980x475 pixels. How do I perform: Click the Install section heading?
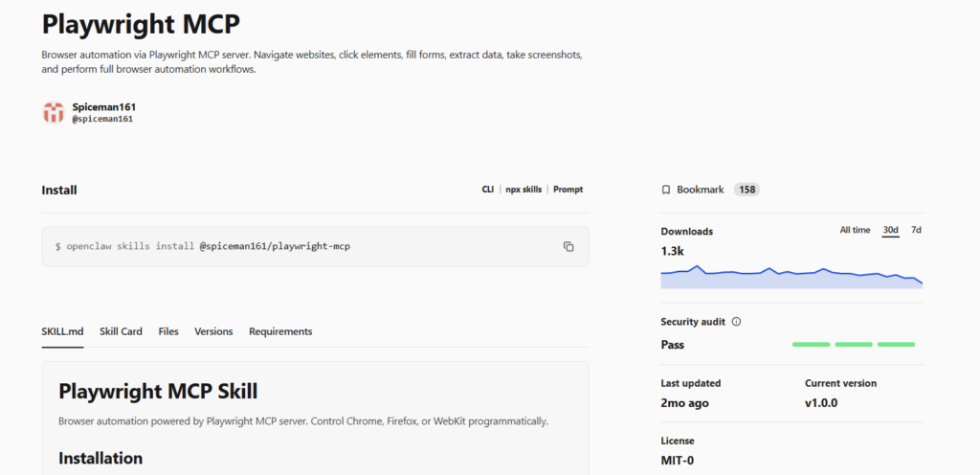tap(59, 190)
